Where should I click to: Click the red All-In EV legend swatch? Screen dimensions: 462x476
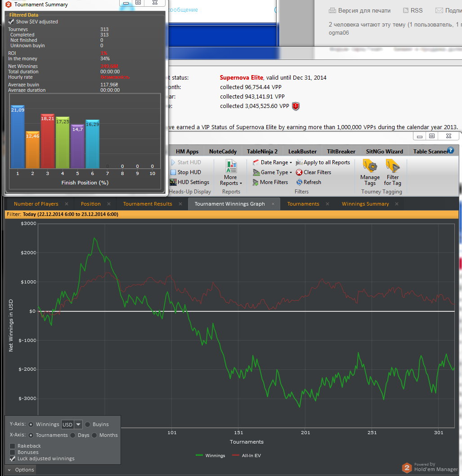pyautogui.click(x=236, y=455)
